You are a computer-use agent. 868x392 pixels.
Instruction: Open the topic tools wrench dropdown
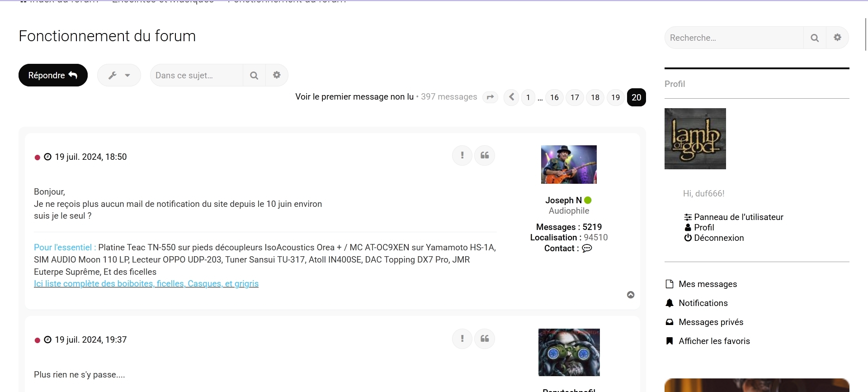click(119, 75)
